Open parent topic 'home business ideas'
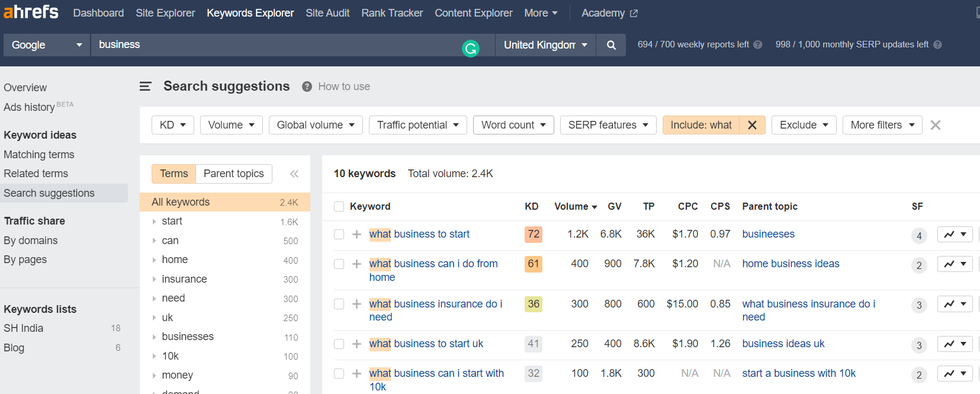 [x=791, y=264]
